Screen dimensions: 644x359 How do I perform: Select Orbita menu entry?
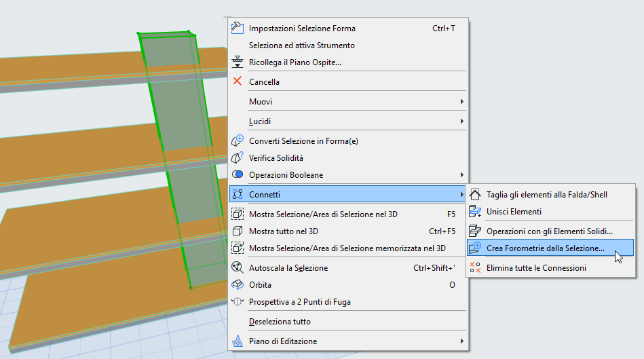(x=348, y=284)
